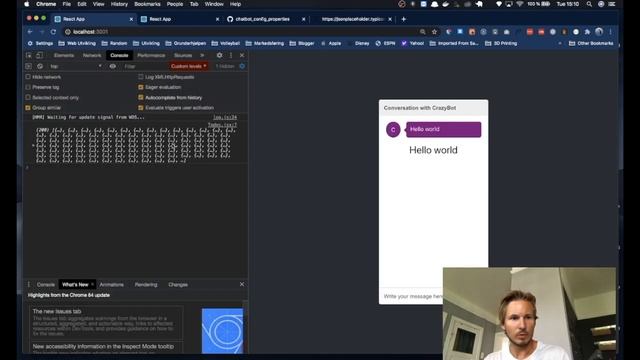Switch to the Performance tab
This screenshot has width=640, height=360.
pos(151,55)
